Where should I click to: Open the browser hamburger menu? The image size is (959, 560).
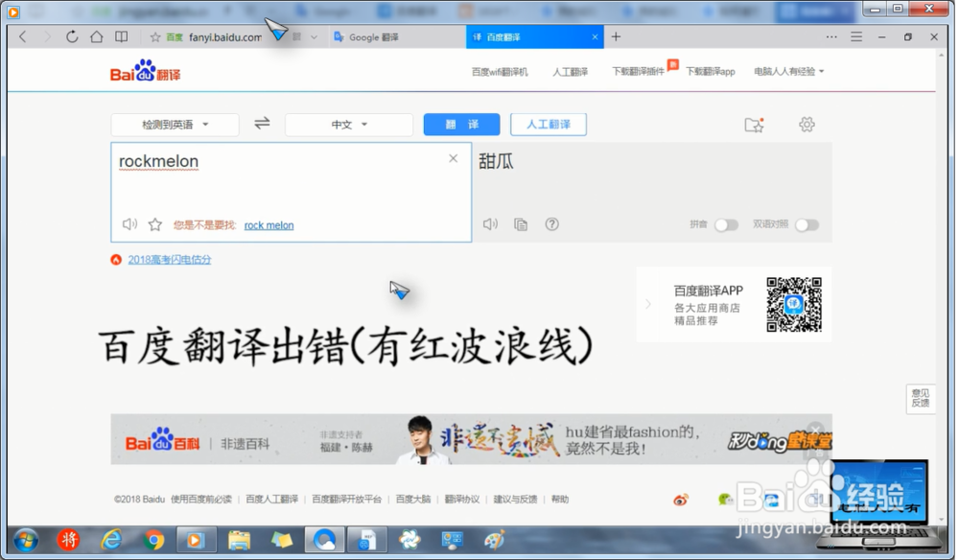click(856, 36)
